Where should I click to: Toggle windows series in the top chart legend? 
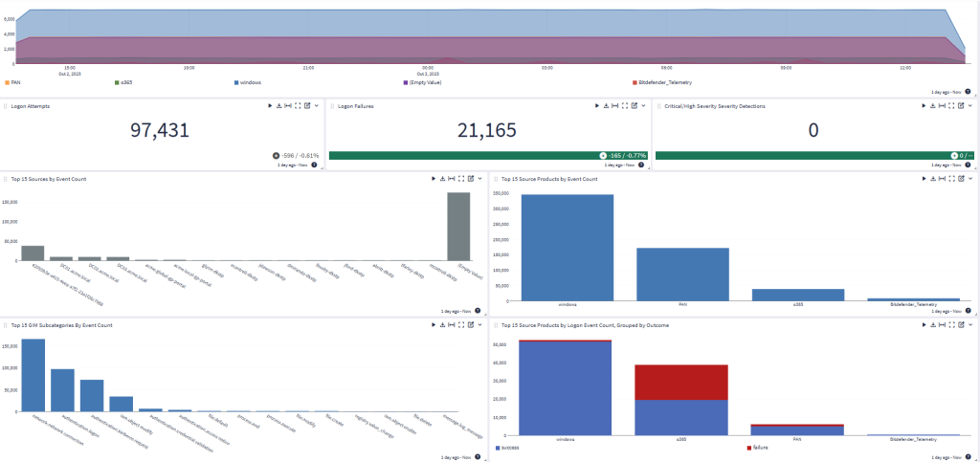249,82
